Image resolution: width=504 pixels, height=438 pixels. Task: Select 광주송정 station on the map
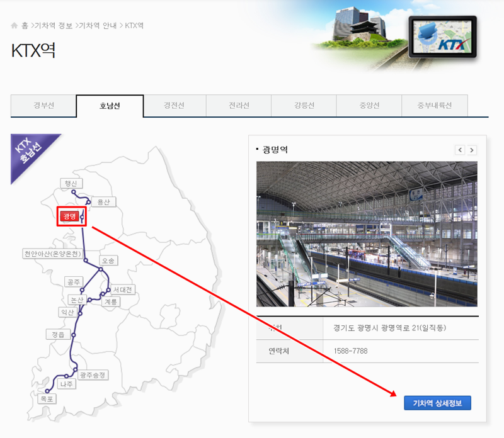93,375
